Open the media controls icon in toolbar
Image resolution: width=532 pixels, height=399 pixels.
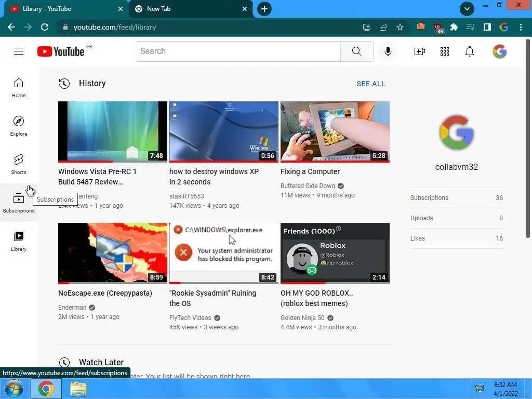470,27
